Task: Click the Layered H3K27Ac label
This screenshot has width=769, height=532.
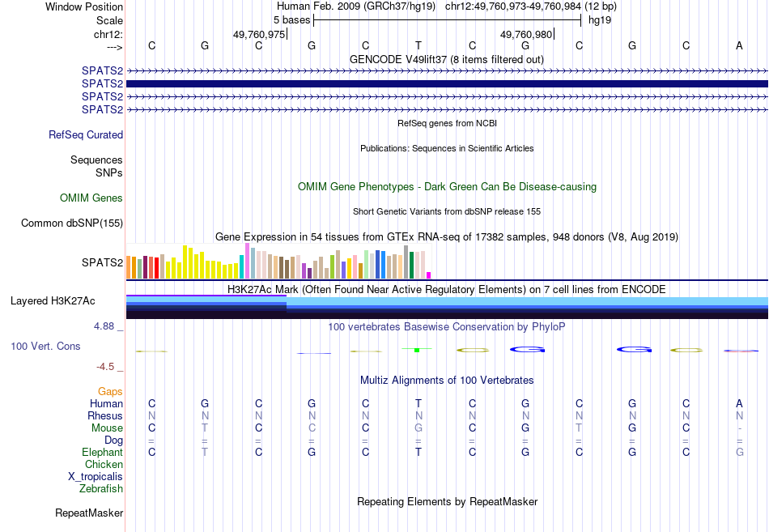Action: point(53,301)
